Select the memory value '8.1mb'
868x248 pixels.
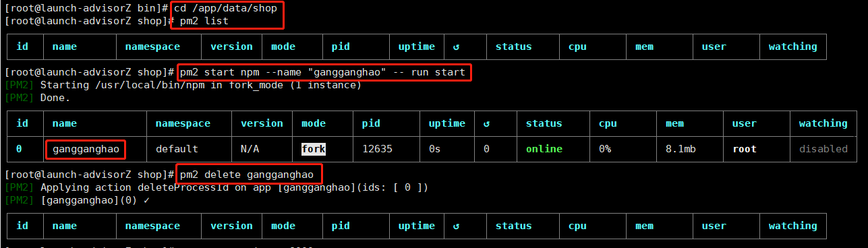click(x=681, y=149)
